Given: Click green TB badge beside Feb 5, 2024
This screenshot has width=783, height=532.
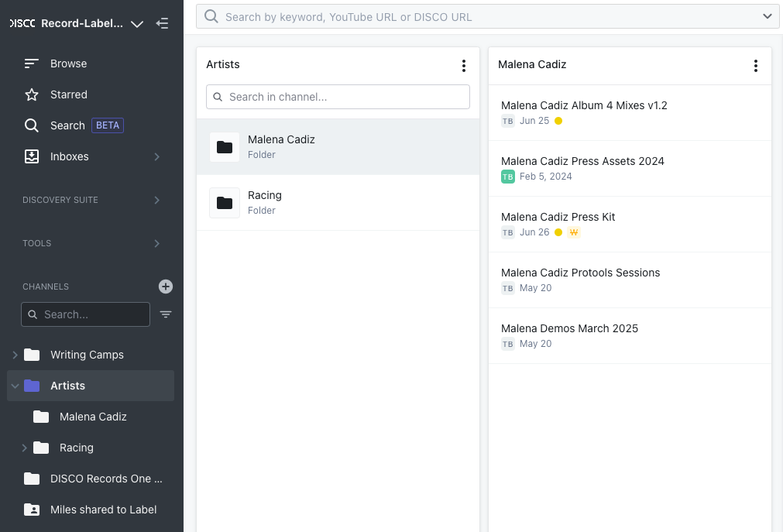Looking at the screenshot, I should pyautogui.click(x=508, y=177).
